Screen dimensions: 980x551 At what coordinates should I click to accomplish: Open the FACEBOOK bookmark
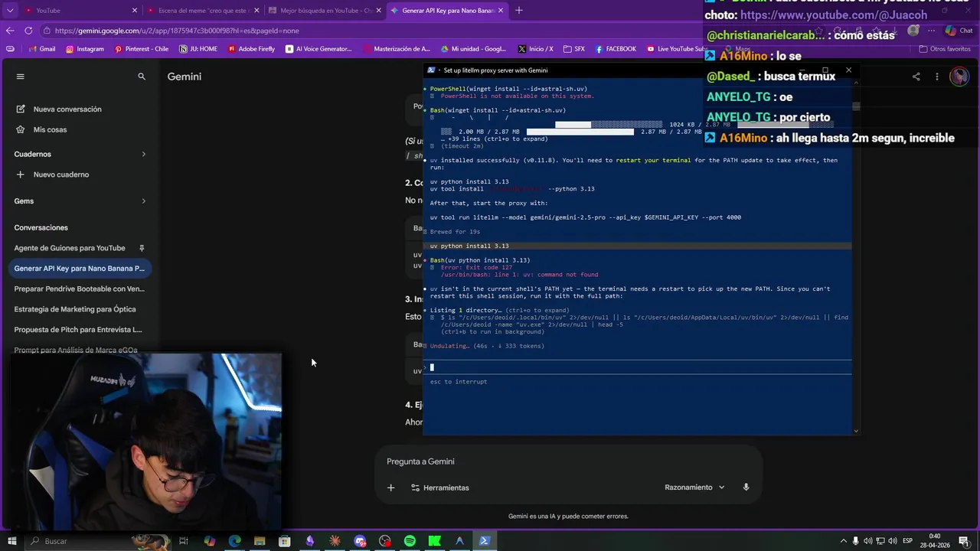pyautogui.click(x=616, y=49)
